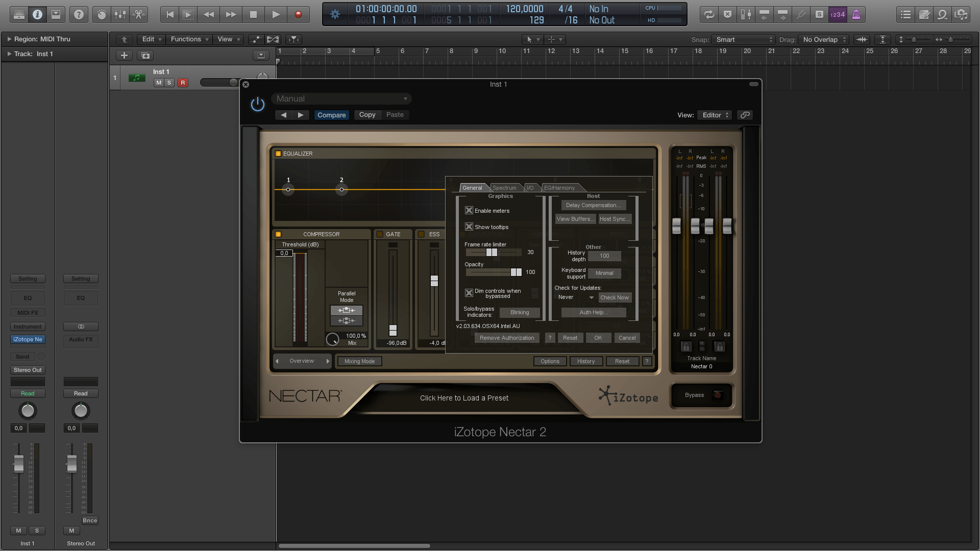The image size is (980, 551).
Task: Click the Mixing Mode button
Action: click(360, 361)
